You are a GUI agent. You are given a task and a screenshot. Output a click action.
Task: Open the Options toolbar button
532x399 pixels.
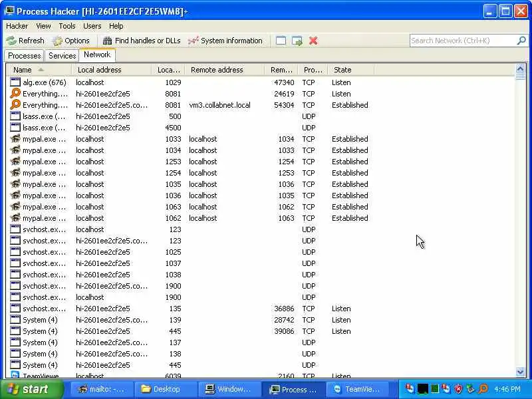pos(70,41)
